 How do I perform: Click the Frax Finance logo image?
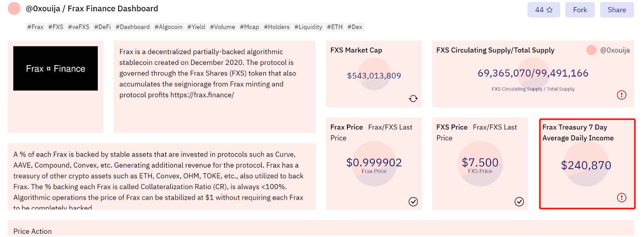[56, 69]
